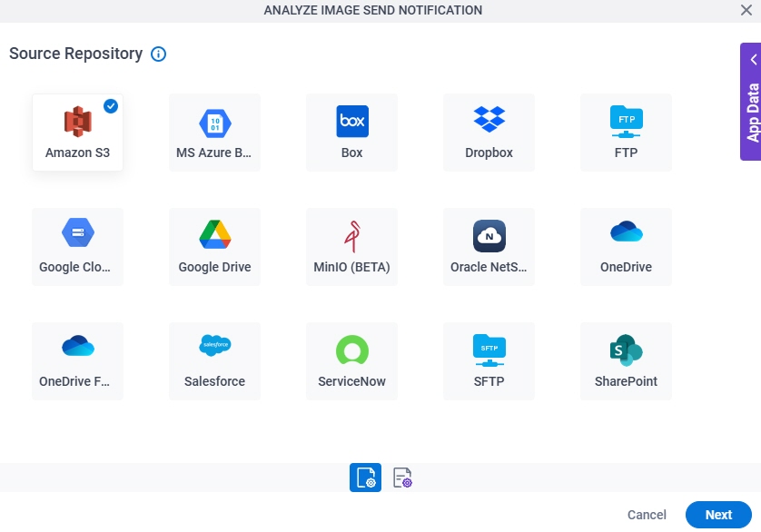Select the Amazon S3 repository tile
Screen dimensions: 761x532
click(x=78, y=133)
